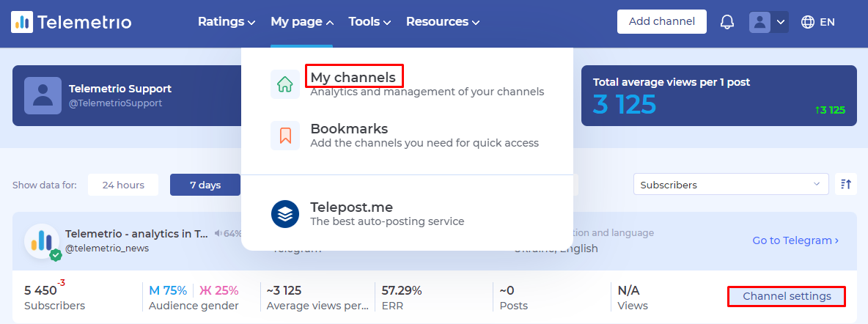868x324 pixels.
Task: Expand the Resources menu
Action: coord(443,21)
